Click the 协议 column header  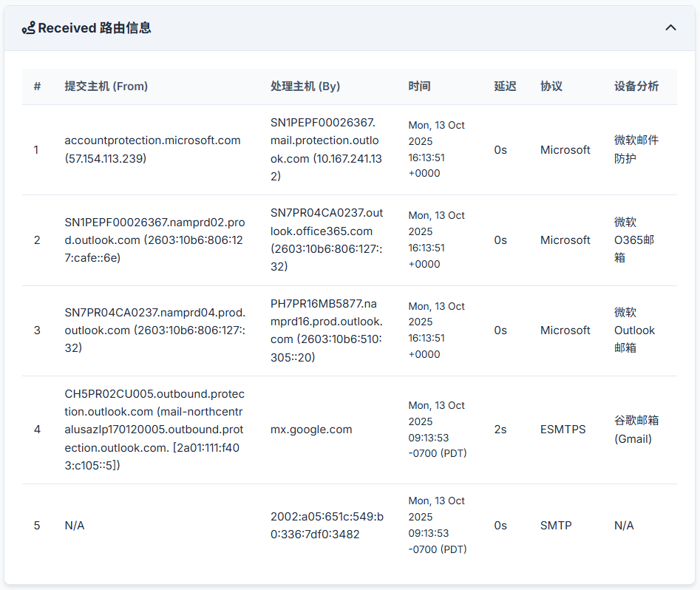[x=551, y=87]
